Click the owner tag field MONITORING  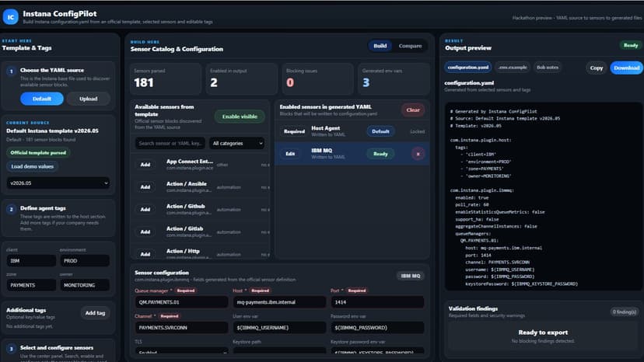85,285
